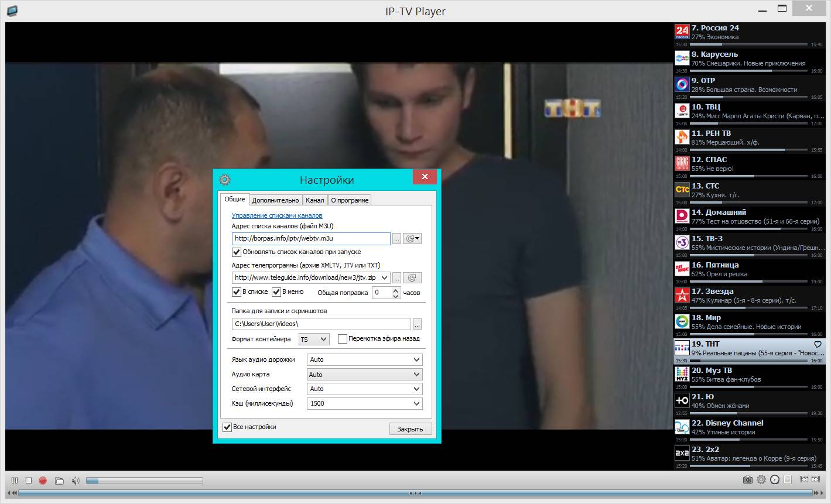Toggle channel list panel icon
The height and width of the screenshot is (504, 831).
point(788,479)
